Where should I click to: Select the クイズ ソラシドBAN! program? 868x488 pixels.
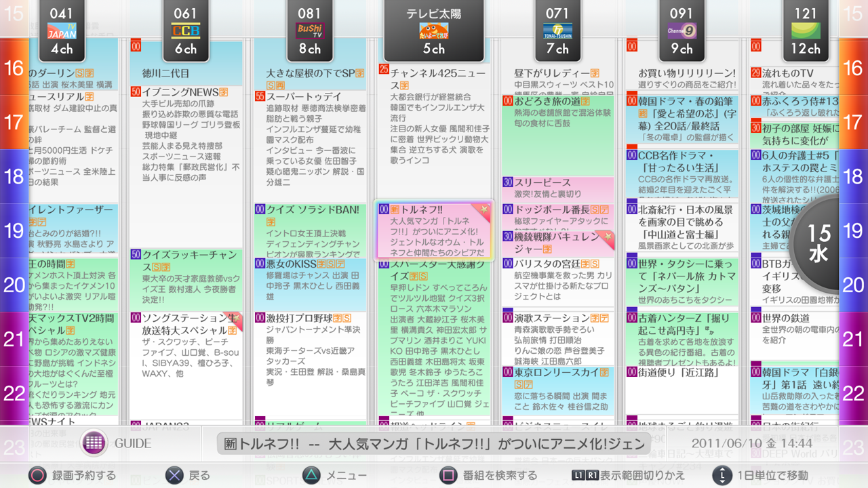(x=310, y=230)
